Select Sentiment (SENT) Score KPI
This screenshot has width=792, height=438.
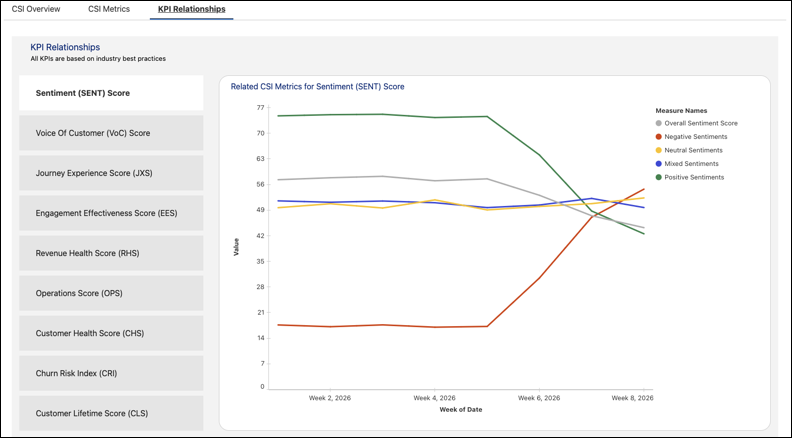[x=111, y=93]
